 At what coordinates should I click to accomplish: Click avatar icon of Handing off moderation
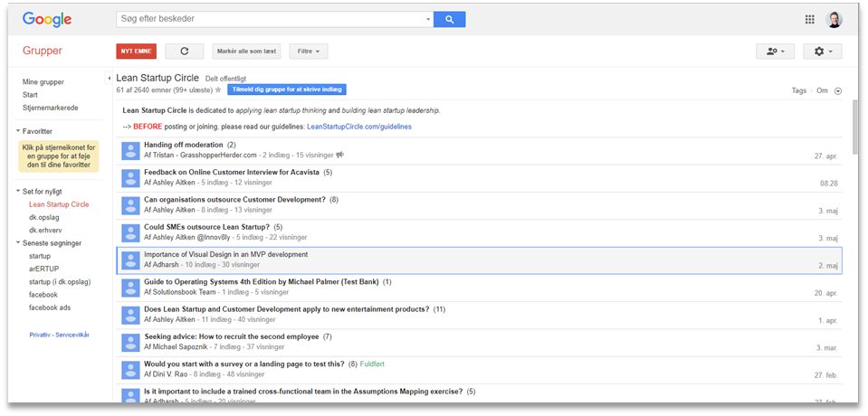click(x=130, y=150)
